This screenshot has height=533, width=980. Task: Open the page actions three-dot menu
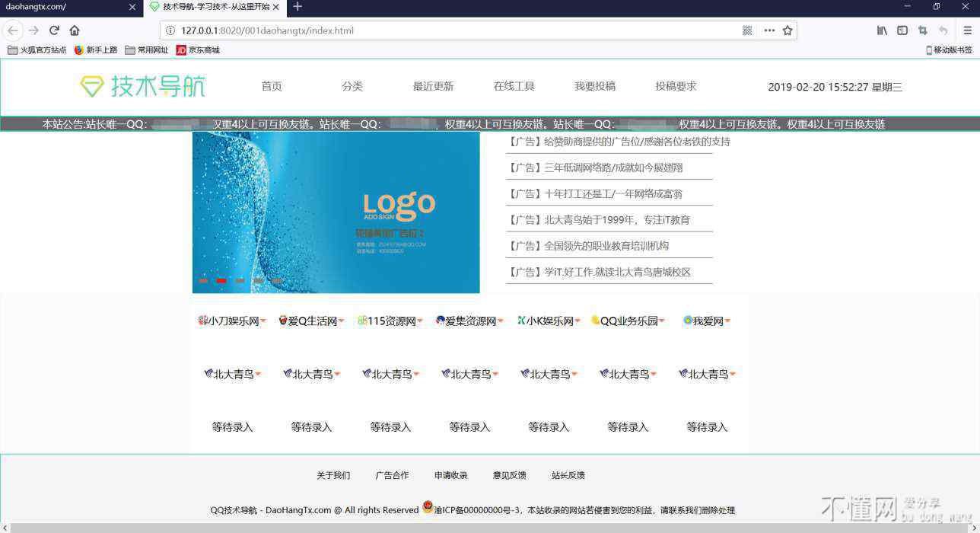pos(769,30)
